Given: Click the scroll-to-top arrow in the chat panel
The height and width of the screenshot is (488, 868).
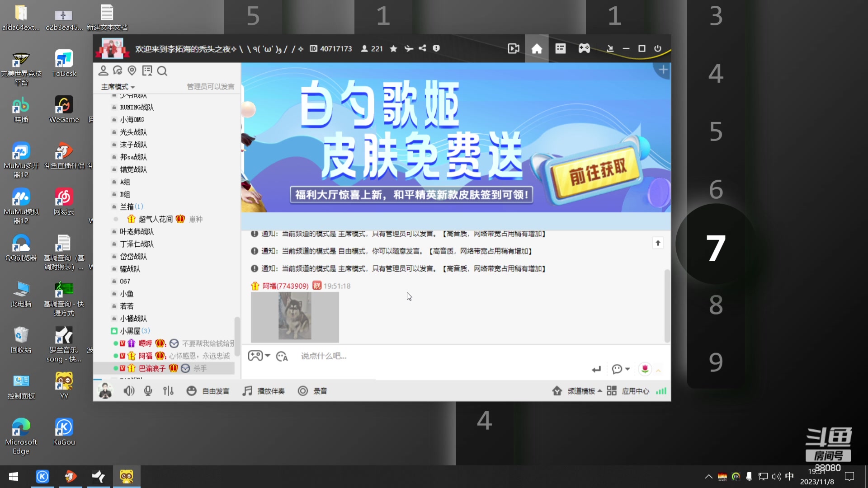Looking at the screenshot, I should [658, 243].
